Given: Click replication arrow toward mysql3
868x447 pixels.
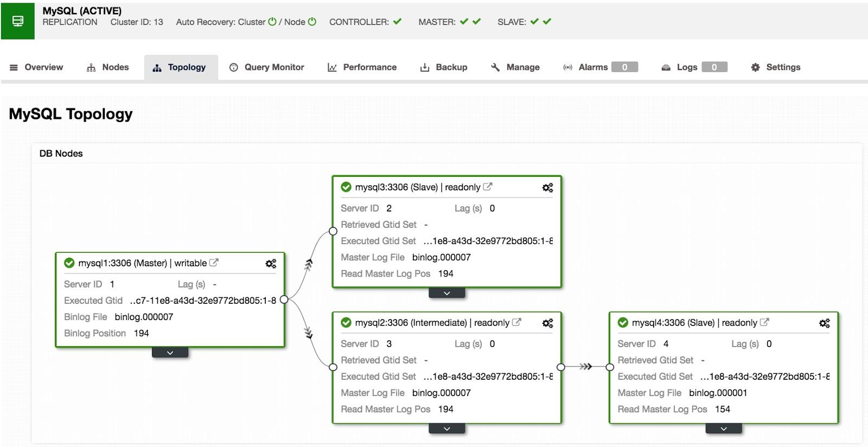Looking at the screenshot, I should pos(309,265).
